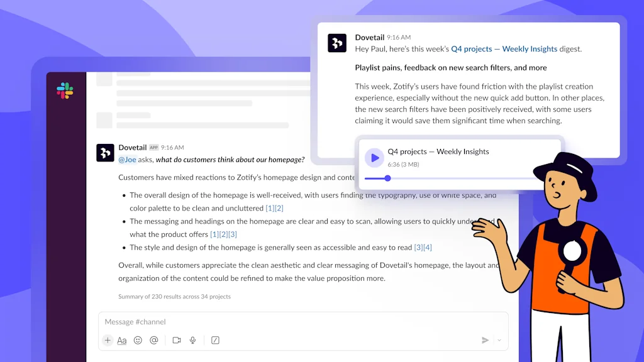Open the shortcuts slash-command icon
This screenshot has width=644, height=362.
point(214,340)
